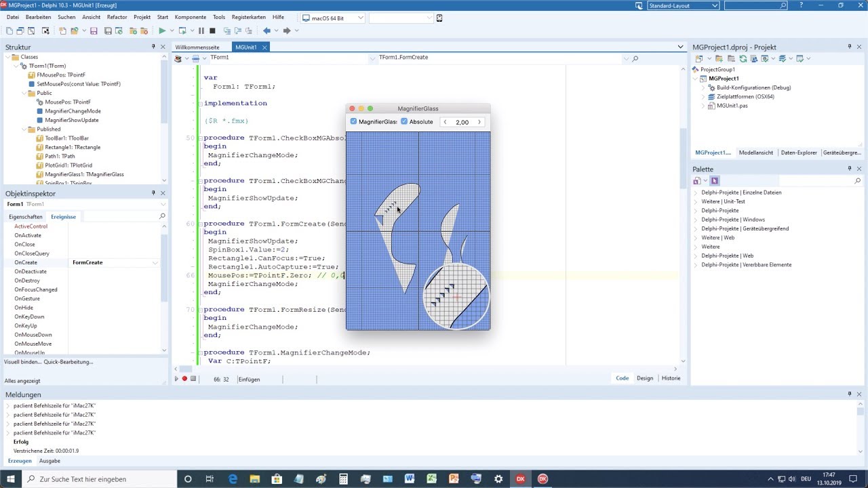Select MagnifierGlass1: TMagnifierGlass in Struktur
This screenshot has width=868, height=488.
click(x=84, y=174)
